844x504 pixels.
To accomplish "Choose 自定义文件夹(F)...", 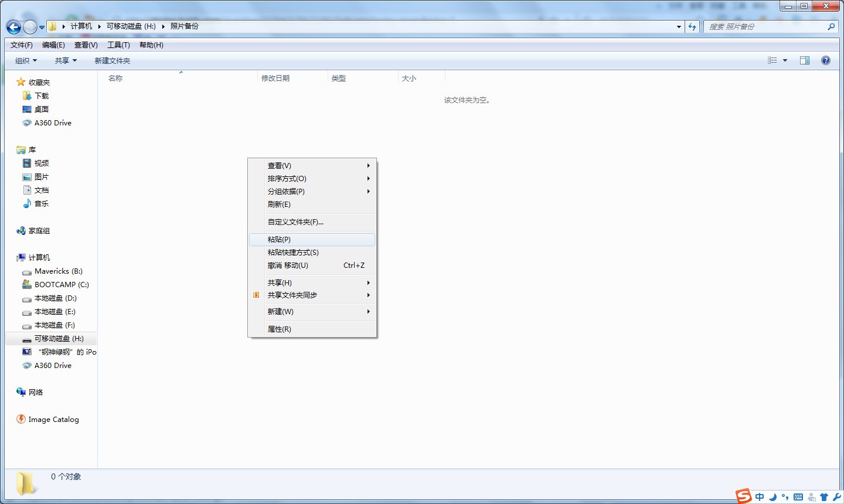I will point(312,222).
